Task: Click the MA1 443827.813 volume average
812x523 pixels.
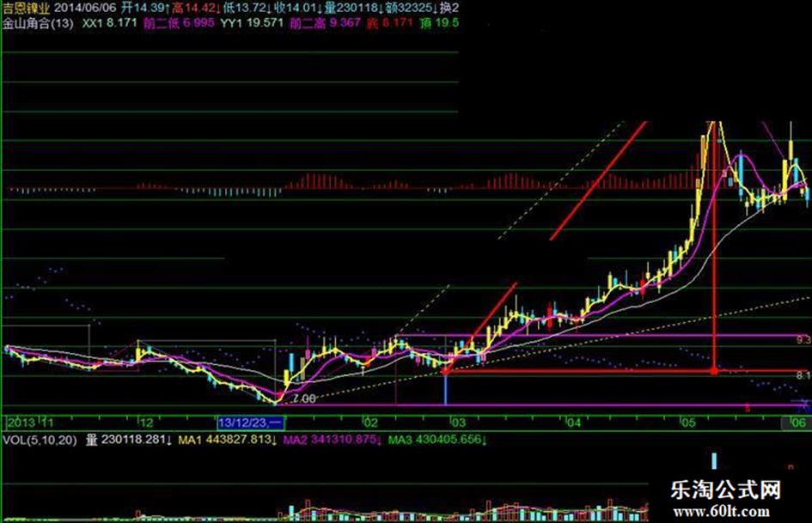Action: pos(228,441)
